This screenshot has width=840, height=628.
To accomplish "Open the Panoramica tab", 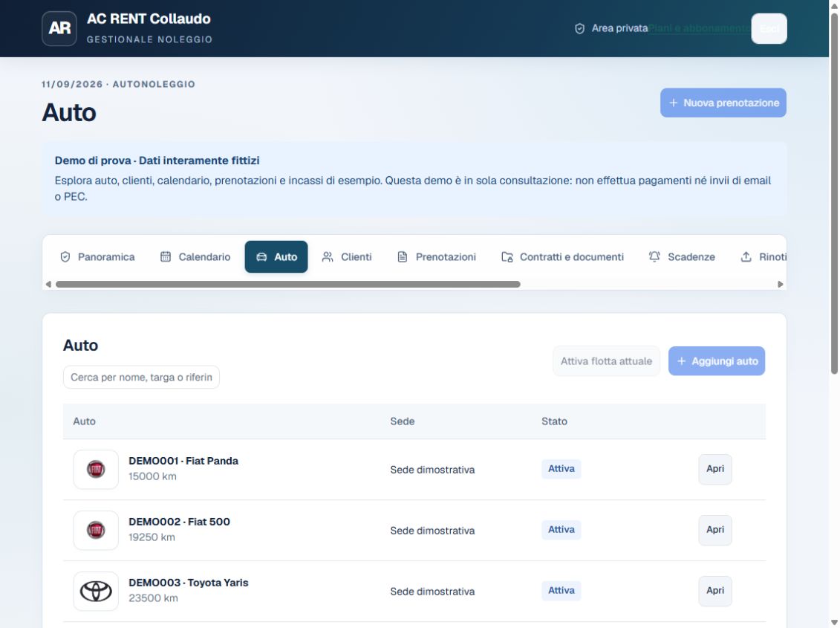I will [97, 257].
